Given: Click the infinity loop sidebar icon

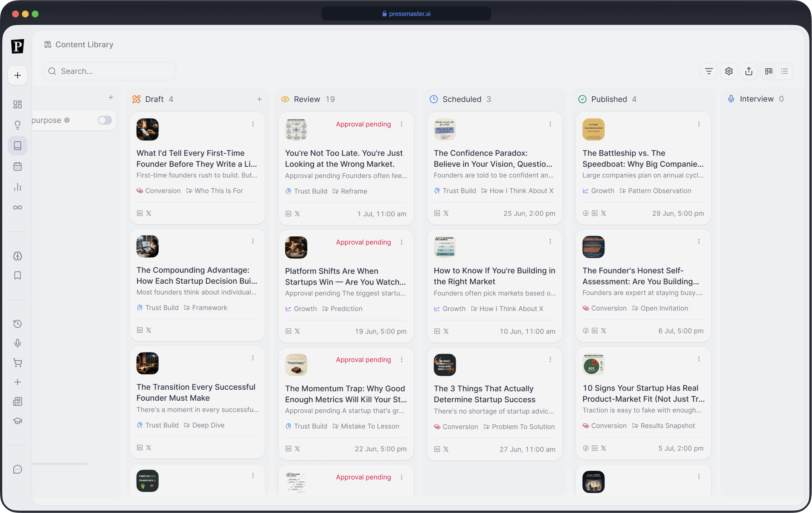Looking at the screenshot, I should click(18, 207).
